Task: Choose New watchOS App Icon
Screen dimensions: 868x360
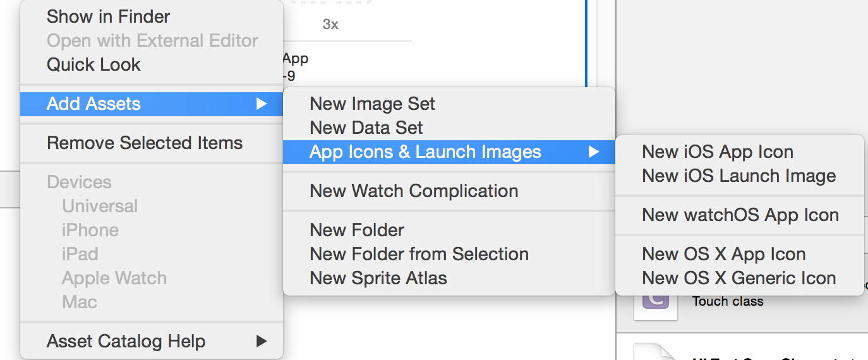Action: (740, 215)
